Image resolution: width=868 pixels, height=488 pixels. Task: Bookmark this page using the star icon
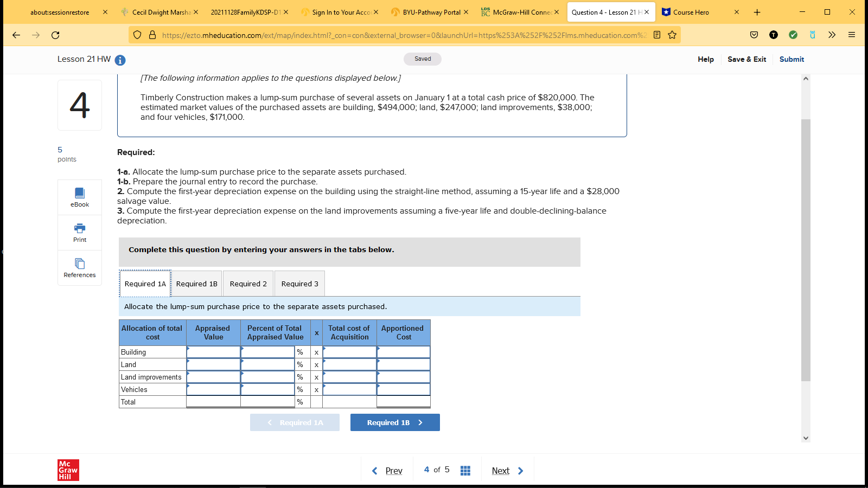point(672,35)
